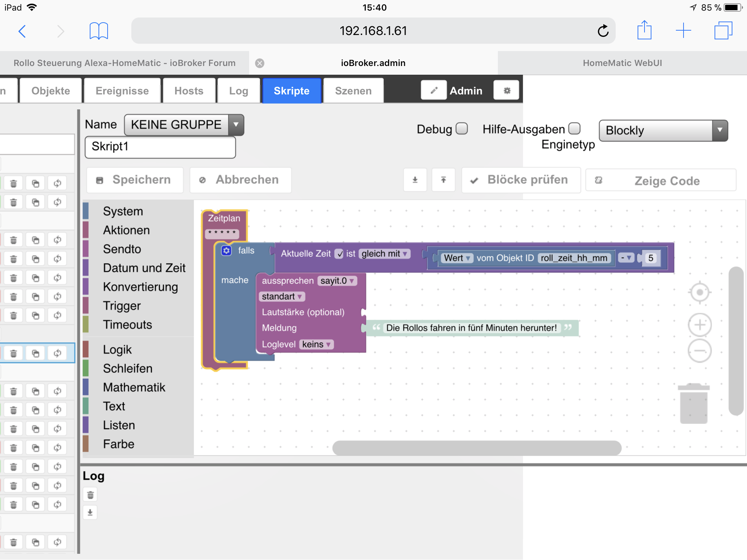Click the horizontal workspace scrollbar
The width and height of the screenshot is (747, 560).
click(x=477, y=448)
